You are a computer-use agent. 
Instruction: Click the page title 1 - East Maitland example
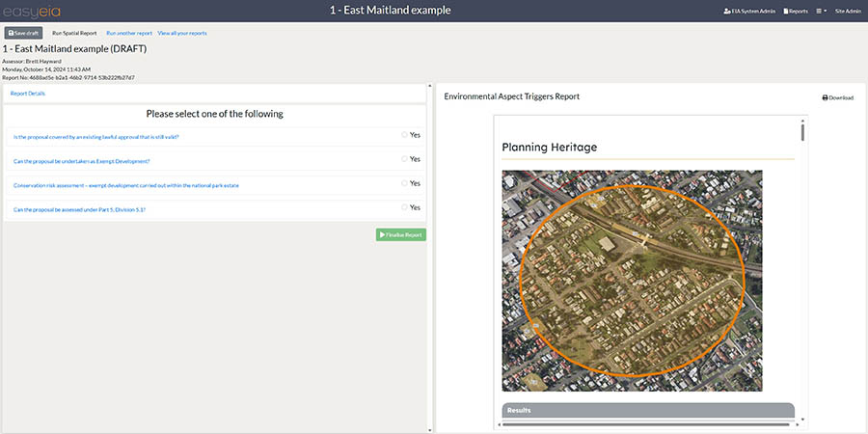click(390, 10)
